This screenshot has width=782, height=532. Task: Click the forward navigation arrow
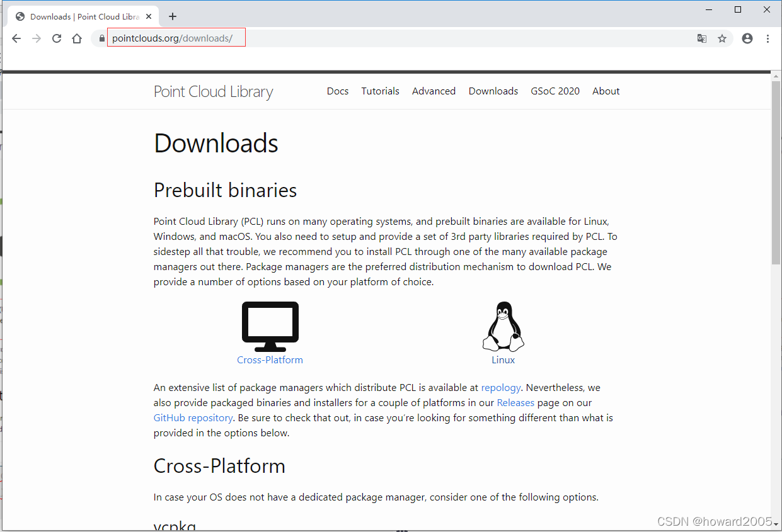[x=37, y=38]
